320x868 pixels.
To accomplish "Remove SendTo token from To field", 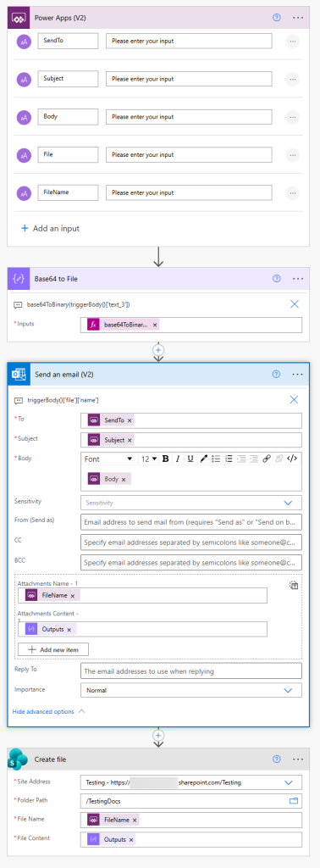I will point(130,421).
